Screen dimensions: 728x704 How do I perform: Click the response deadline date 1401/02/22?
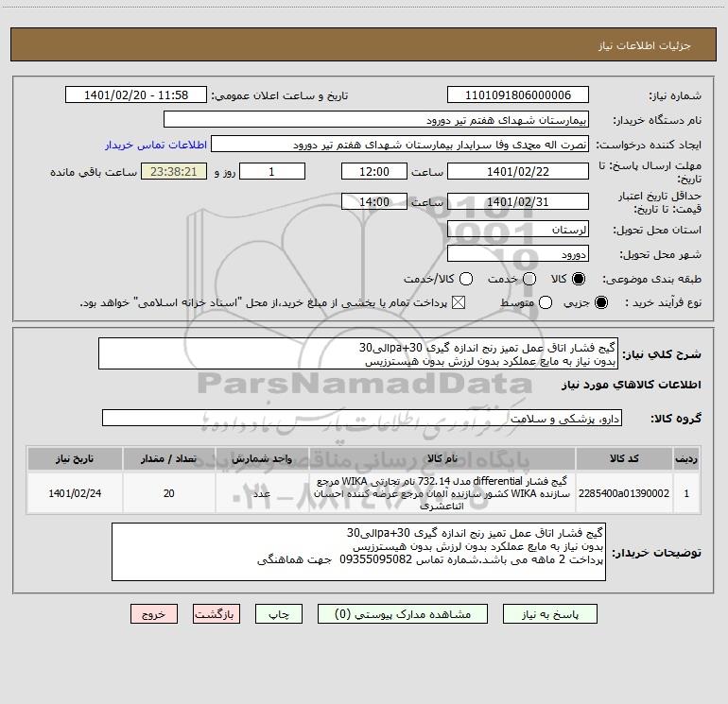click(518, 171)
